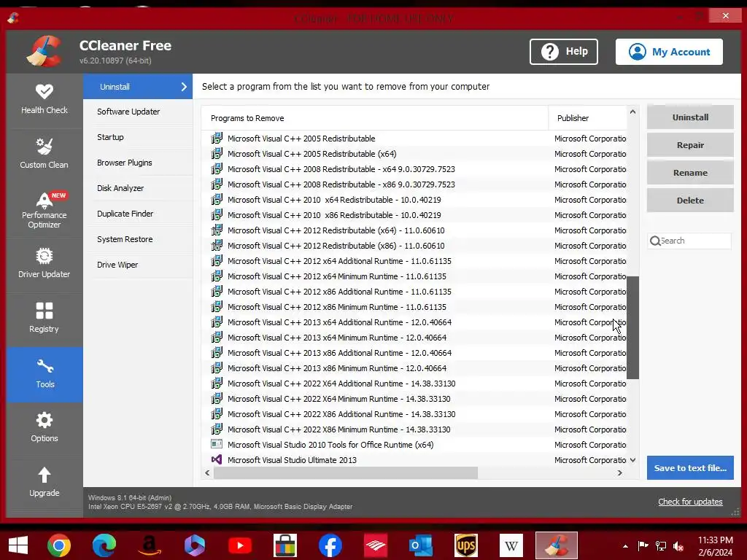Open the Startup tool
Image resolution: width=747 pixels, height=560 pixels.
(138, 137)
